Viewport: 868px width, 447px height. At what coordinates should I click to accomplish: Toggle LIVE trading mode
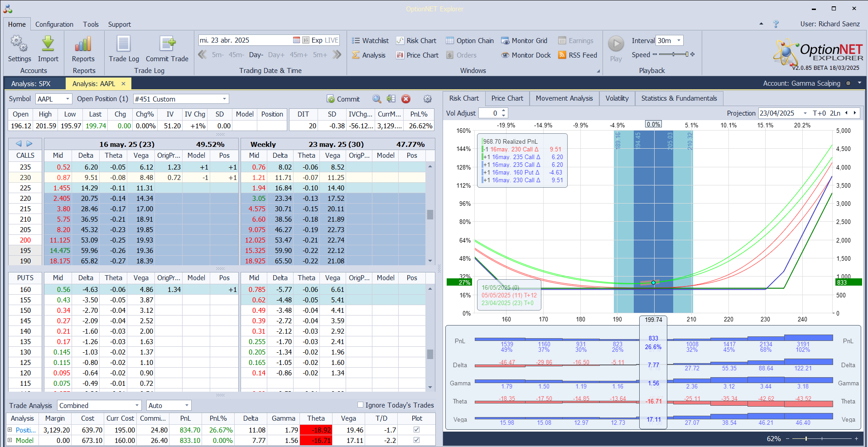coord(332,40)
